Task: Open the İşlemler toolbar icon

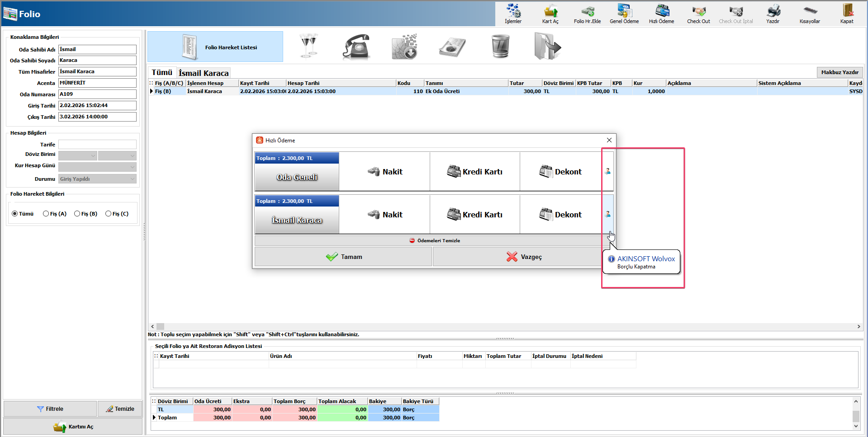Action: click(x=513, y=14)
